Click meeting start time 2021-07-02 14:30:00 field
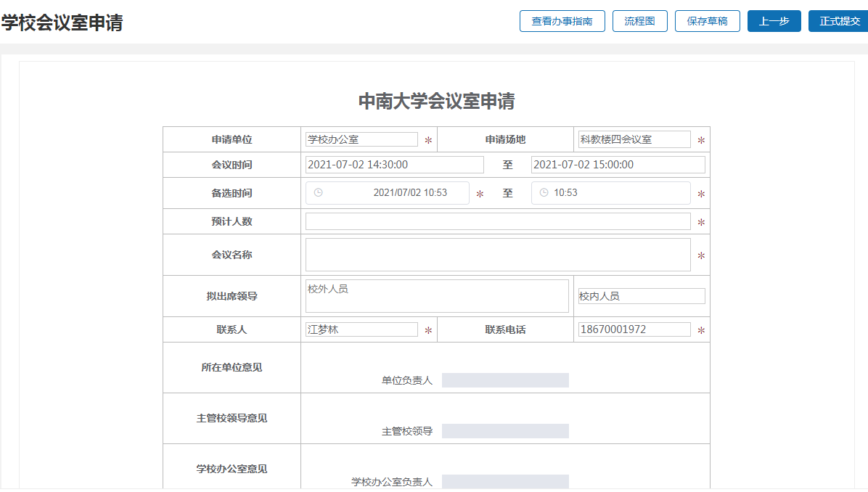 [395, 165]
